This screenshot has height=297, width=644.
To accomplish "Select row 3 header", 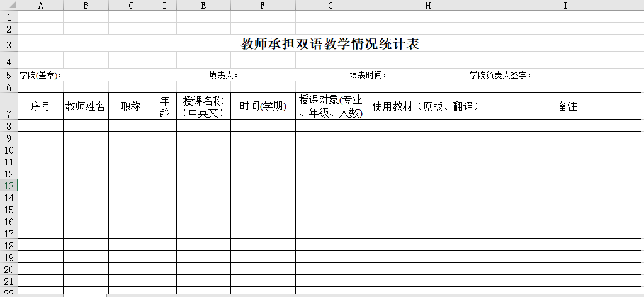I will click(x=9, y=45).
